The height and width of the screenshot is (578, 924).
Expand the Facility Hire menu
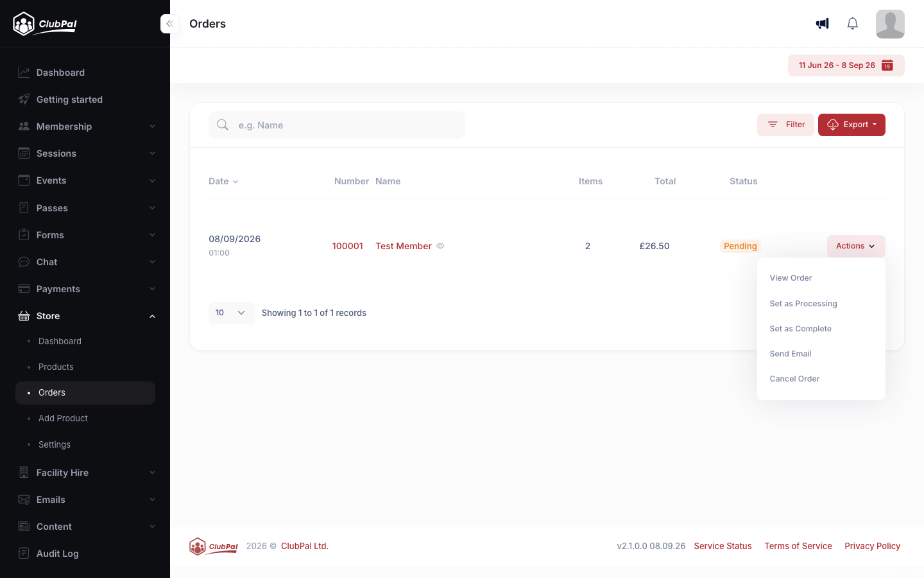pyautogui.click(x=85, y=473)
